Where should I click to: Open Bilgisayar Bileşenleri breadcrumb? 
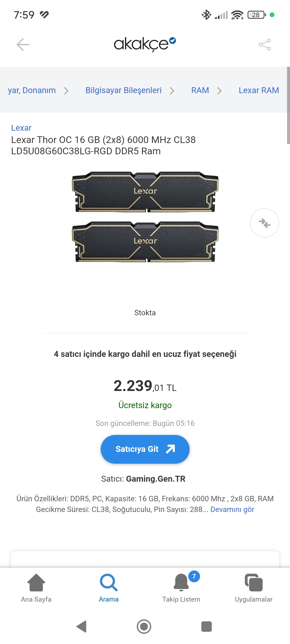[124, 90]
